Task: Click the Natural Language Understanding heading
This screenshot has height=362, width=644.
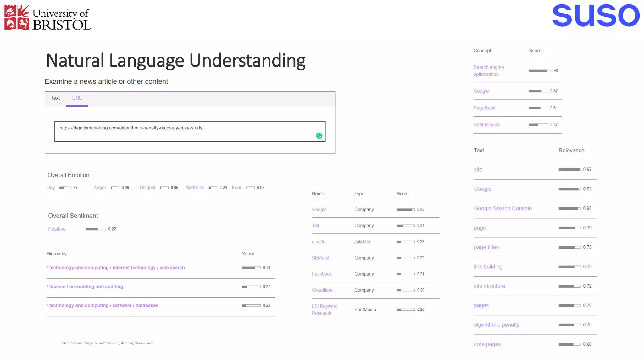Action: click(176, 61)
